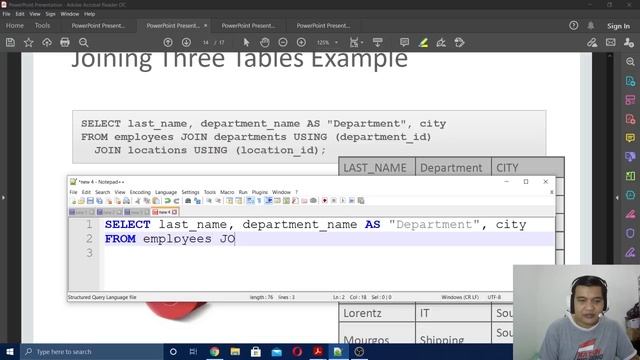The width and height of the screenshot is (640, 360).
Task: Share a link to this file
Action: pyautogui.click(x=592, y=42)
